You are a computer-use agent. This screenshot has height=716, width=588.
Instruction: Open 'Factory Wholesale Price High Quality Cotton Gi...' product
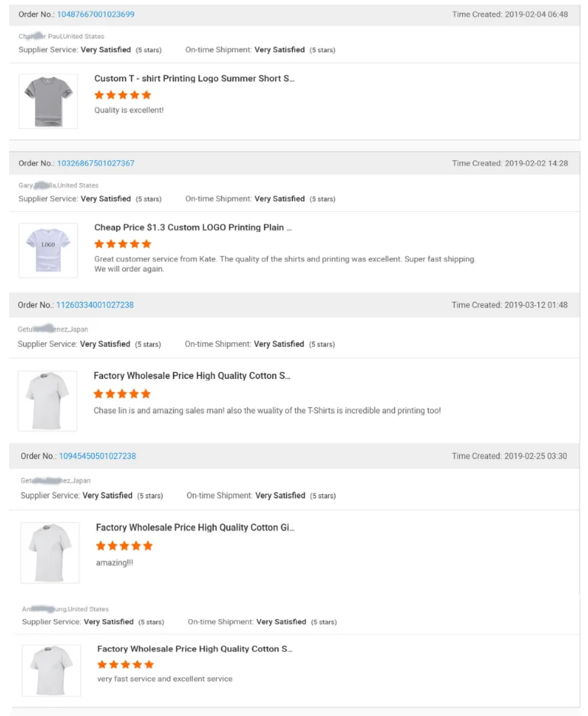[x=195, y=528]
